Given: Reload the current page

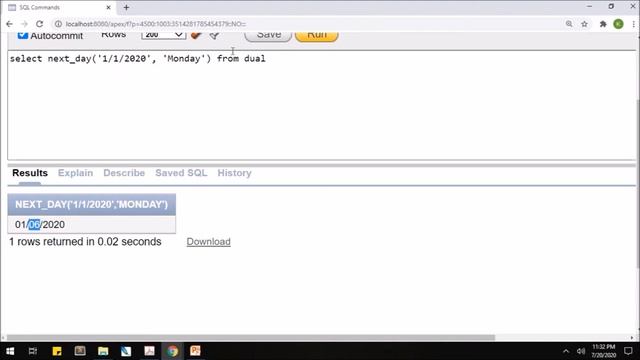Looking at the screenshot, I should pos(39,24).
